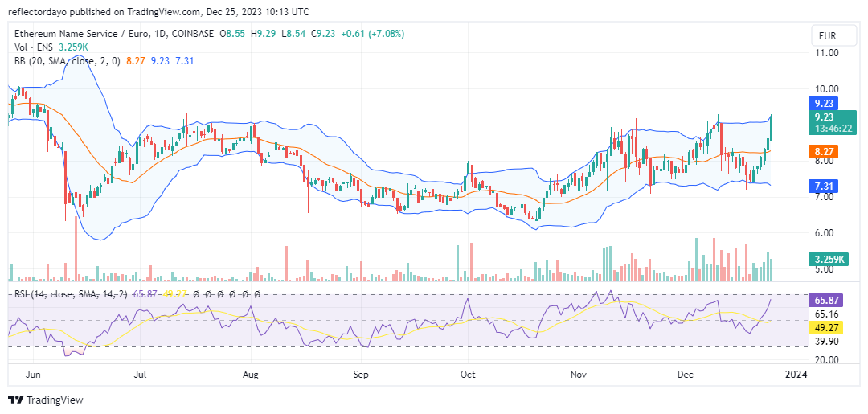Click the 3.259K volume axis label

[829, 259]
